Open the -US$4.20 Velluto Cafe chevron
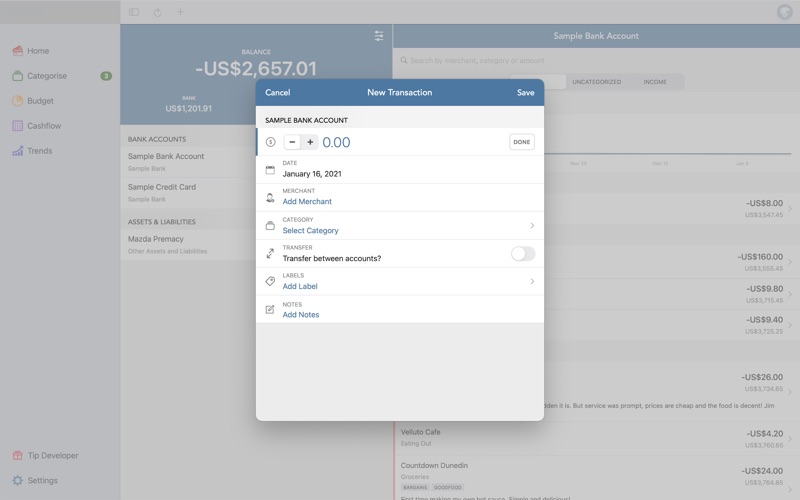 [790, 439]
